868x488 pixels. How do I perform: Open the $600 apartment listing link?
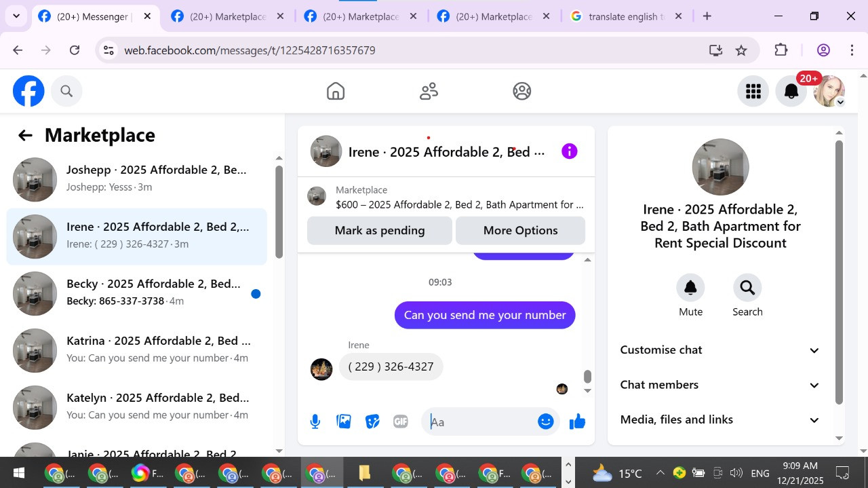pos(460,204)
